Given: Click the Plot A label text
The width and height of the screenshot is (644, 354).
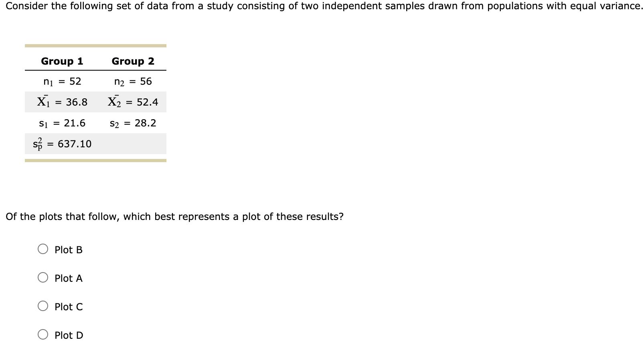Looking at the screenshot, I should (x=68, y=278).
